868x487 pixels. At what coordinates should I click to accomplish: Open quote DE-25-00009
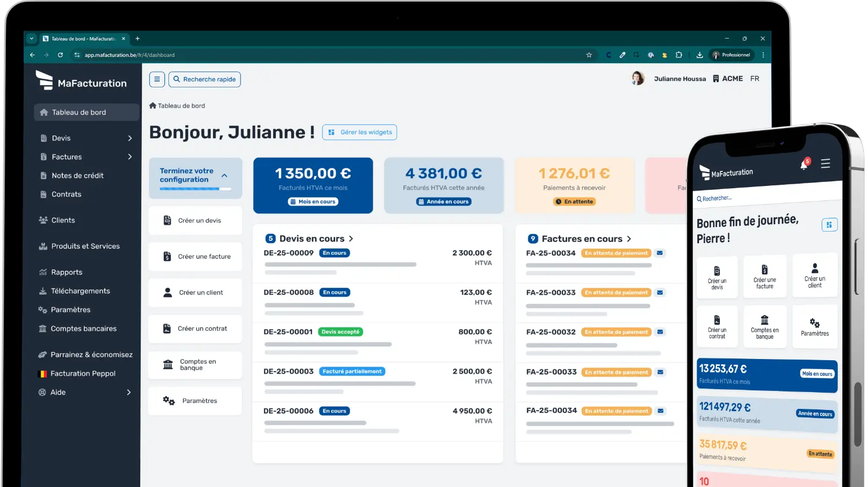tap(289, 253)
